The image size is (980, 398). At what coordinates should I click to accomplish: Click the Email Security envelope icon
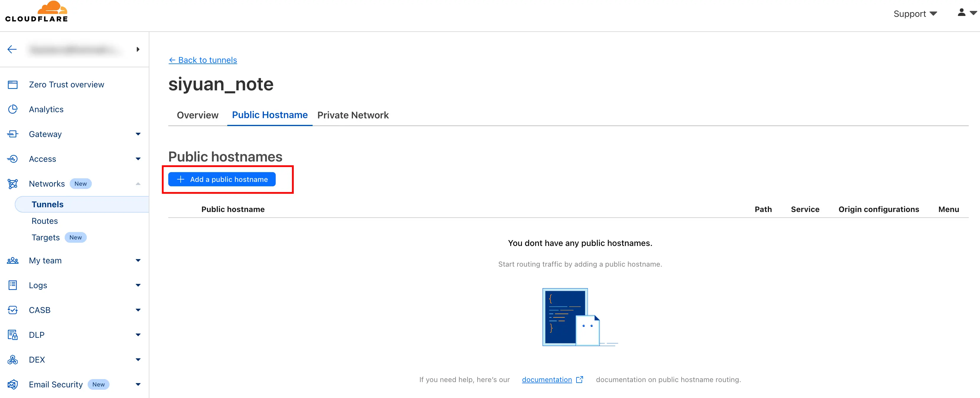tap(13, 384)
